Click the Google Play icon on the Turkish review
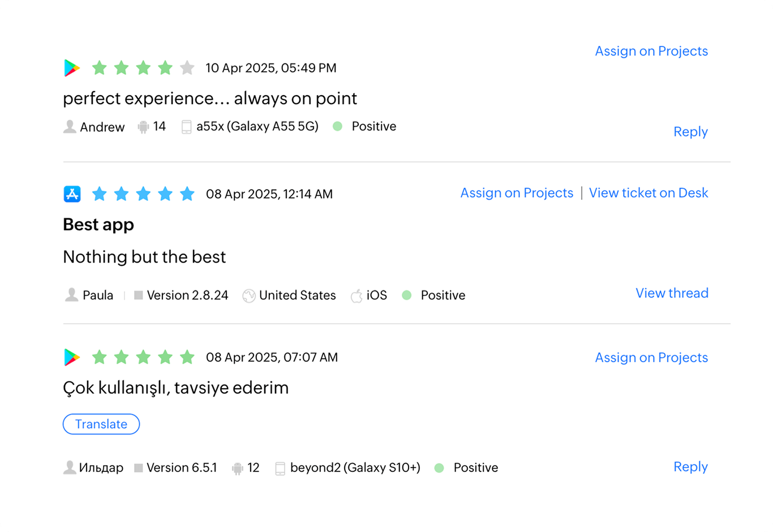The image size is (773, 532). click(x=71, y=357)
